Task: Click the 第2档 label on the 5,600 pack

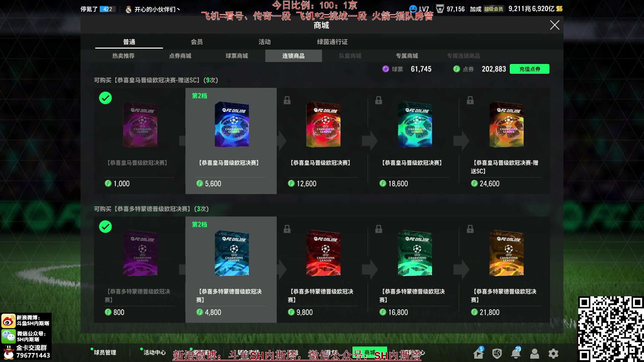Action: (200, 96)
